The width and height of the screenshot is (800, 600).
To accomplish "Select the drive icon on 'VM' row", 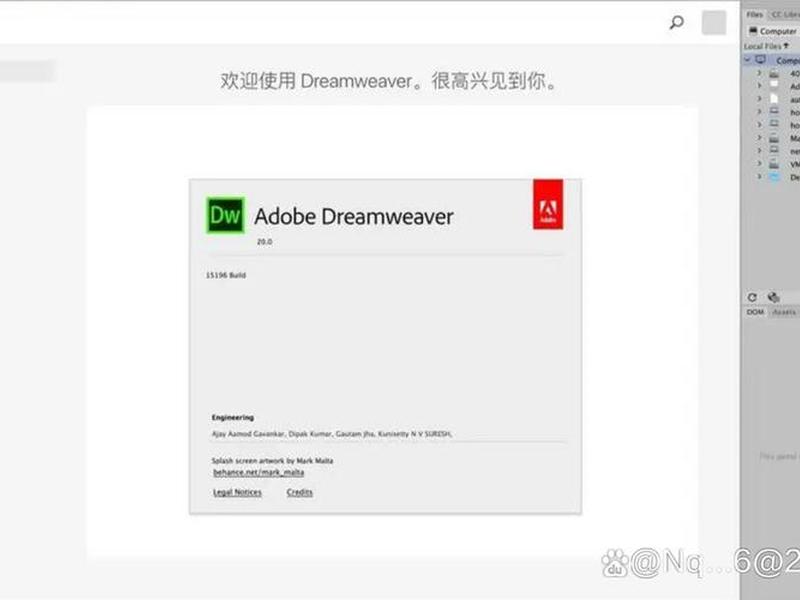I will (x=774, y=164).
